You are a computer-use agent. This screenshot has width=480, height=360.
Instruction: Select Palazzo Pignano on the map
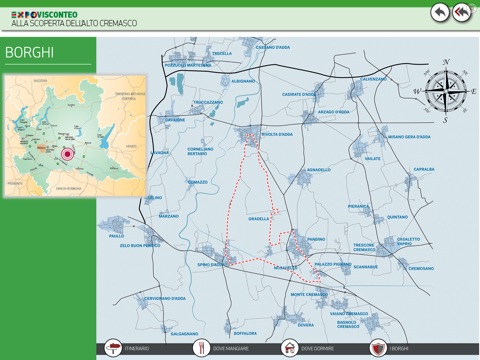pyautogui.click(x=333, y=264)
